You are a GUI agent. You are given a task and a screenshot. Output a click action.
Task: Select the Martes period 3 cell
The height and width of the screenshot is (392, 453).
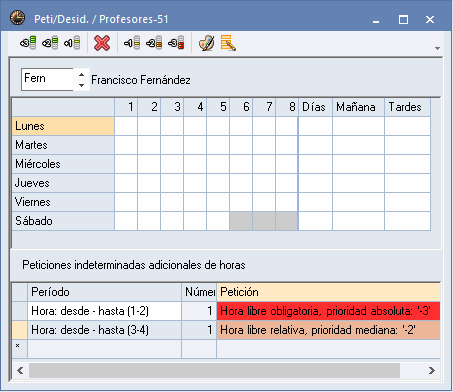[172, 145]
